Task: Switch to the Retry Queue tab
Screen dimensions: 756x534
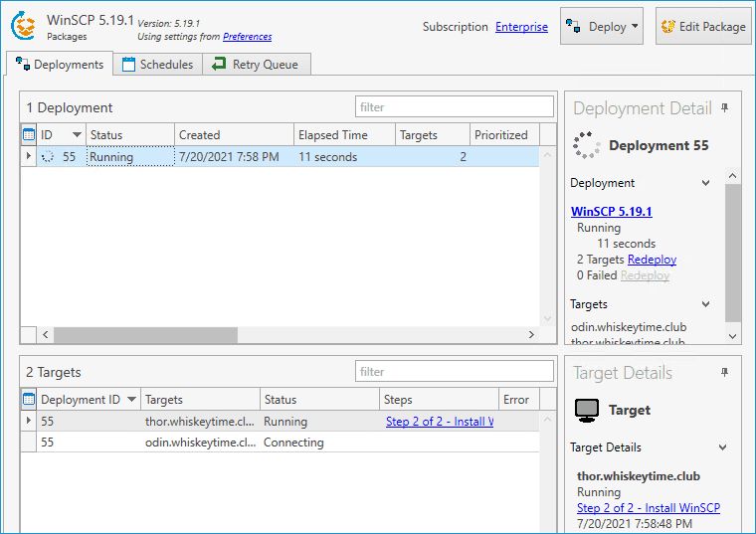Action: [257, 64]
